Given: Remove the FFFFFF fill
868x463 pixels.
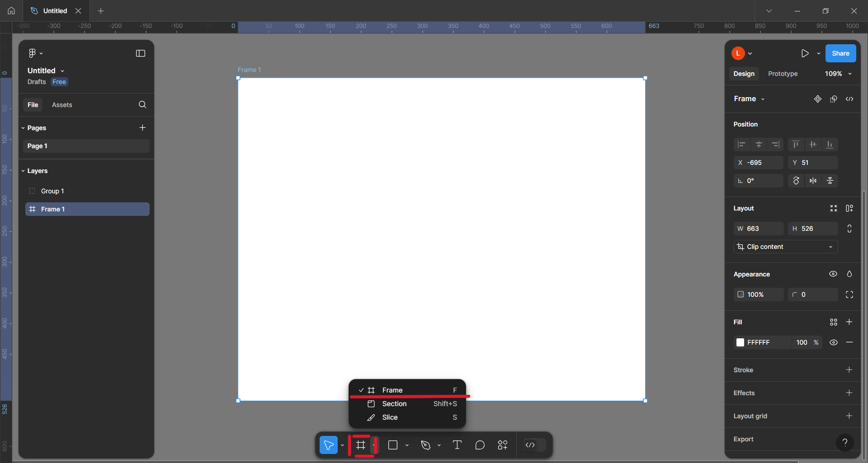Looking at the screenshot, I should click(849, 342).
